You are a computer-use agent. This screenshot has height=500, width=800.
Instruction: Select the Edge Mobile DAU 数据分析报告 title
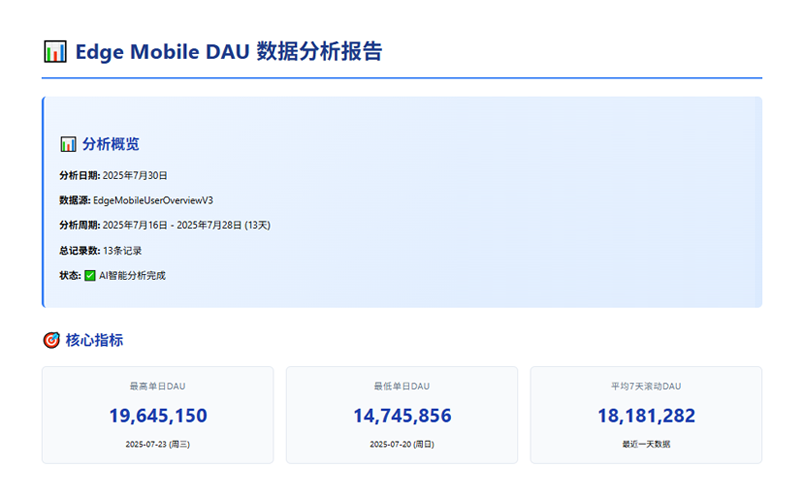point(229,52)
